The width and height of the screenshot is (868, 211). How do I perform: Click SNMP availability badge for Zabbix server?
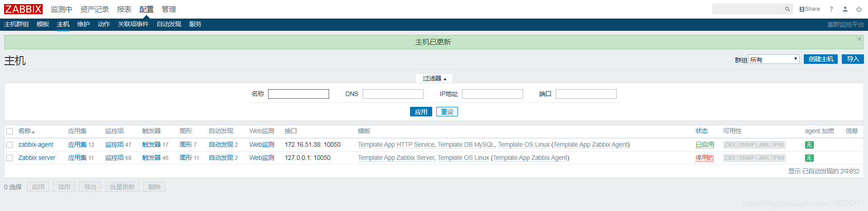click(747, 158)
